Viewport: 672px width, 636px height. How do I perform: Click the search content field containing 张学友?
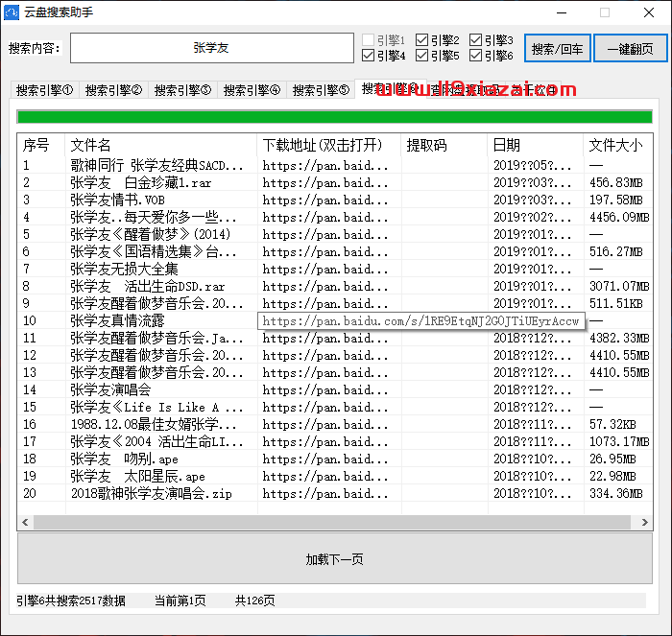[x=212, y=48]
